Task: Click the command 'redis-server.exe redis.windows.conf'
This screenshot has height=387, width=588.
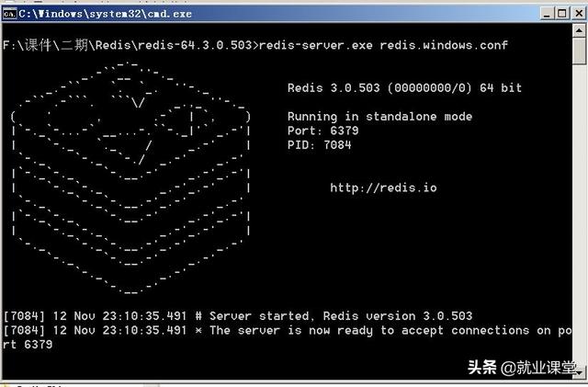Action: pyautogui.click(x=383, y=45)
